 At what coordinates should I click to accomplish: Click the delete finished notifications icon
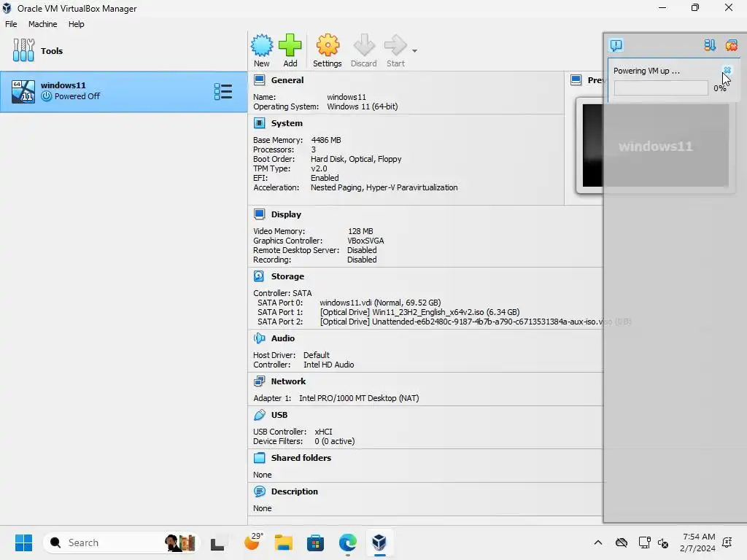coord(731,45)
